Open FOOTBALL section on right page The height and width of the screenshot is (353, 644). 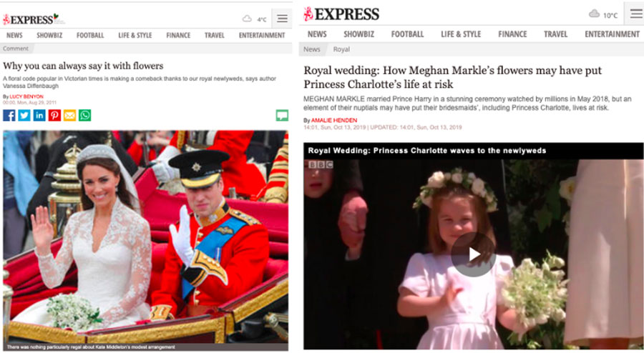point(407,34)
